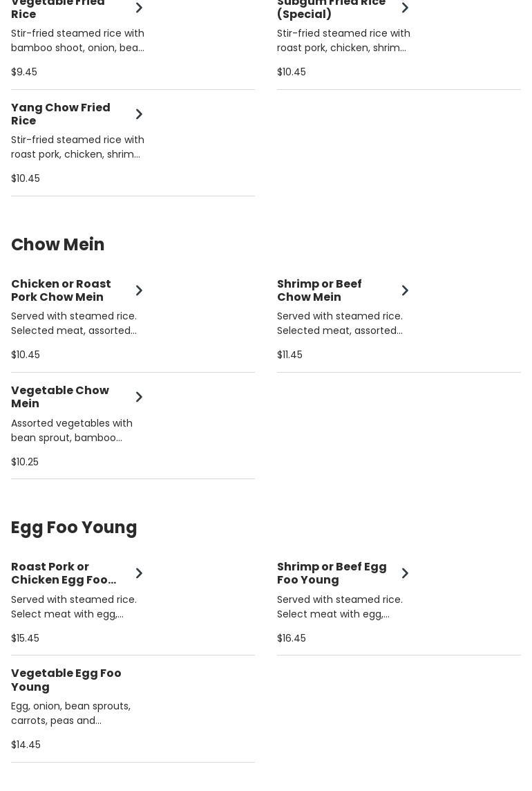This screenshot has width=532, height=791.
Task: Open Vegetable Egg Foo Young item
Action: coord(66,680)
